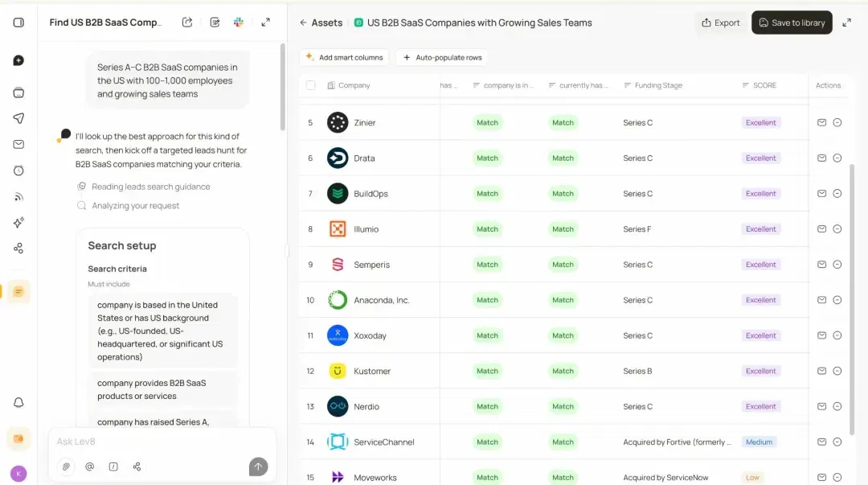Open the user avatar profile

(x=18, y=474)
